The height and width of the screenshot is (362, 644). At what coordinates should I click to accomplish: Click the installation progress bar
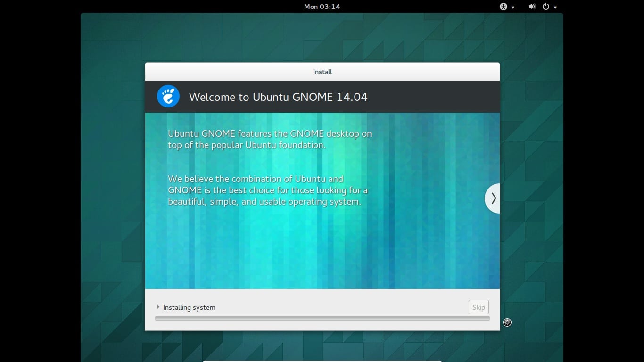[x=322, y=319]
